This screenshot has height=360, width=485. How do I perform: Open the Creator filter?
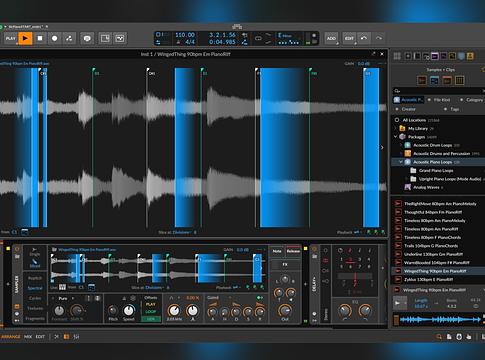[406, 109]
